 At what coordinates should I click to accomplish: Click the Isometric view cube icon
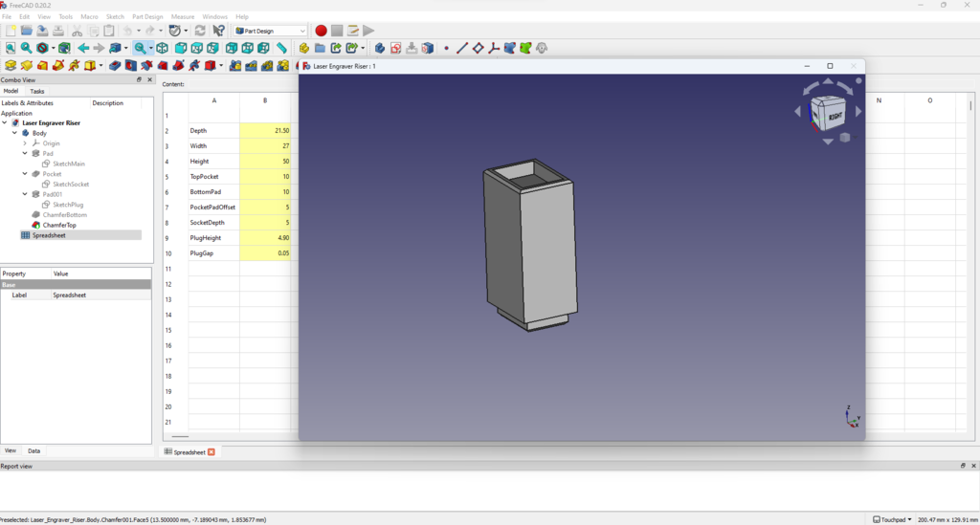click(x=162, y=48)
